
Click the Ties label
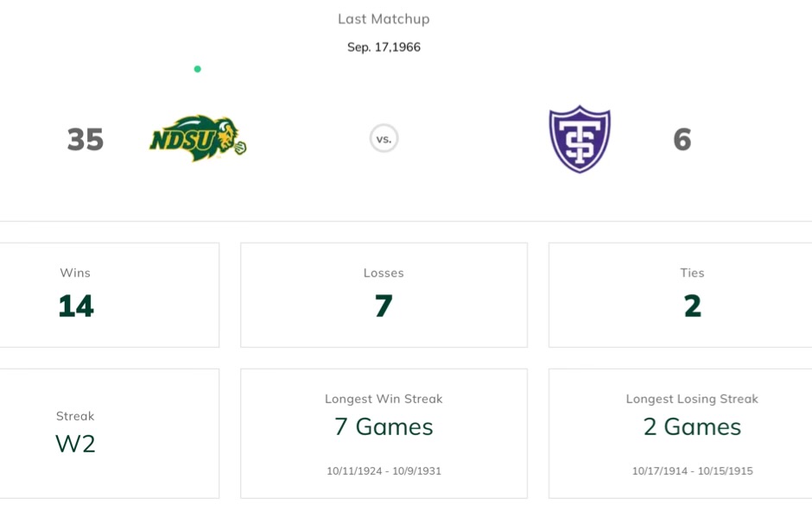pyautogui.click(x=692, y=273)
